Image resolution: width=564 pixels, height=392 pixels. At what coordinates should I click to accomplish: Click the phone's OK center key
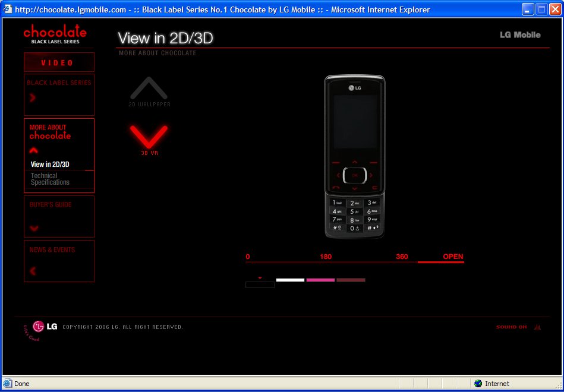(355, 175)
